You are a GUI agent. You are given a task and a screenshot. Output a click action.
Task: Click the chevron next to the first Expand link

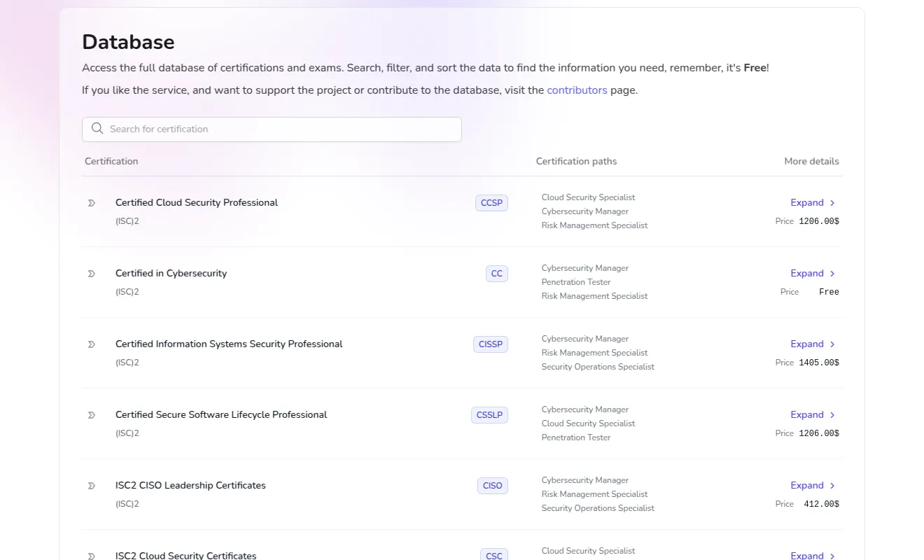click(x=832, y=202)
